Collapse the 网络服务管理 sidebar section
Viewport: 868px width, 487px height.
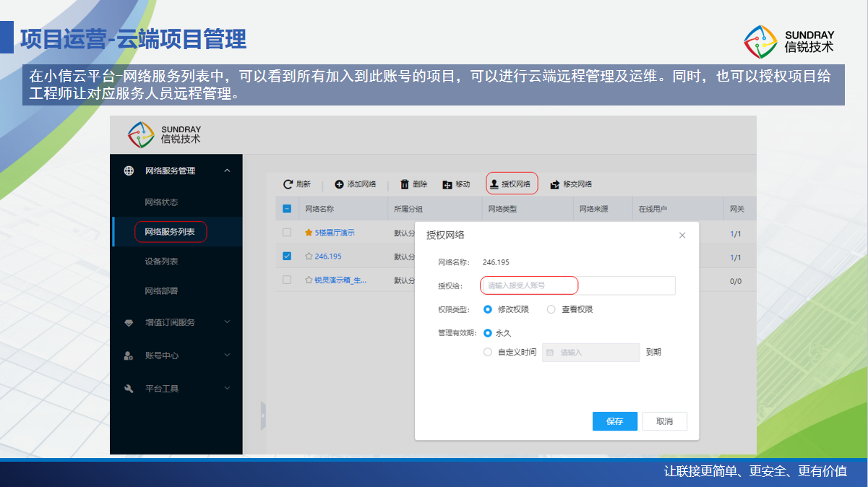point(227,171)
